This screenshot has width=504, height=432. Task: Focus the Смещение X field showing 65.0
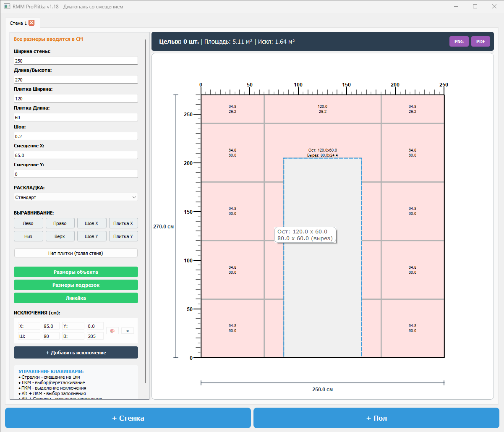click(x=76, y=155)
